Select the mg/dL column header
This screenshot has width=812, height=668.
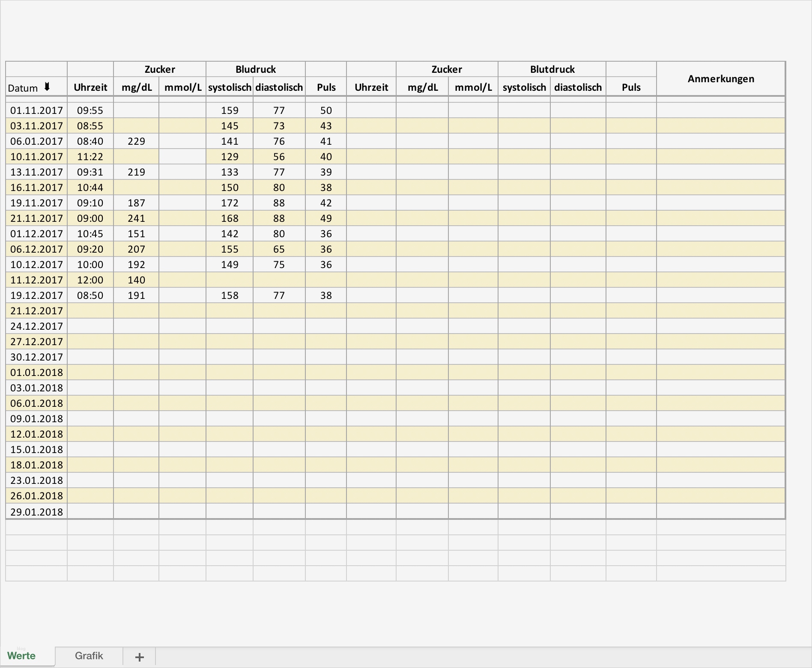coord(136,87)
